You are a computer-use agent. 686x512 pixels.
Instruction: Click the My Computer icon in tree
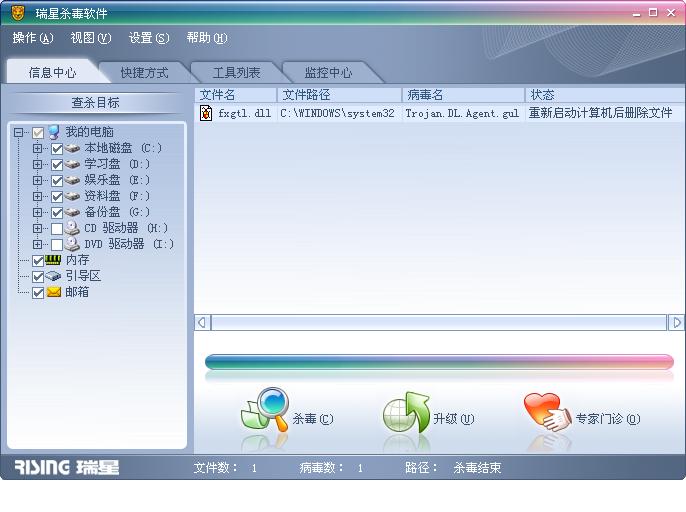point(54,132)
